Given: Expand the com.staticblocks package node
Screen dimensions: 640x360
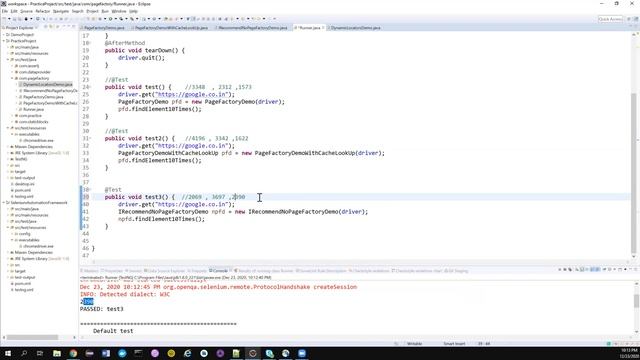Looking at the screenshot, I should [x=12, y=122].
